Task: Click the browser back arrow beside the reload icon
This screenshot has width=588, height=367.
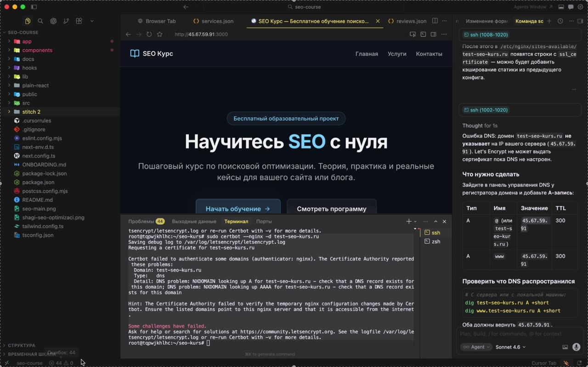Action: pos(128,34)
